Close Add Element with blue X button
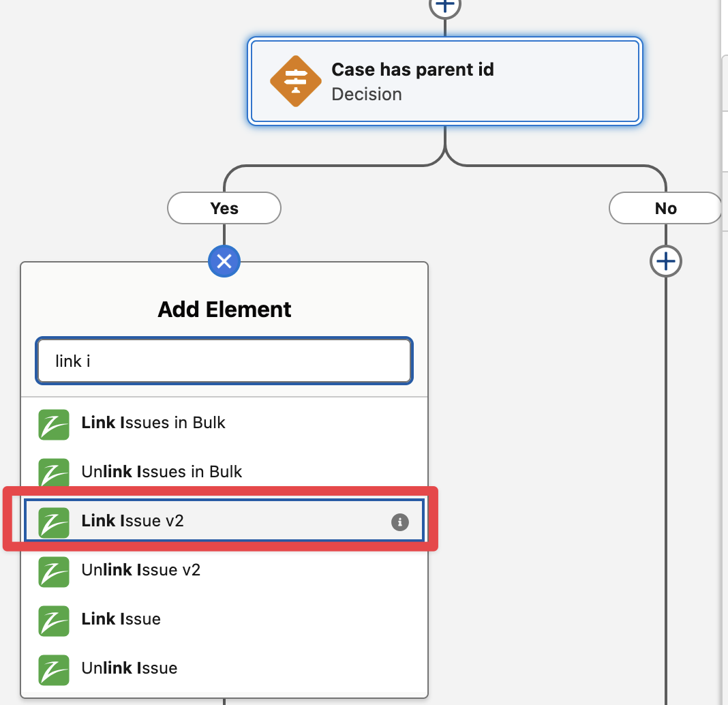Screen dimensions: 728x705 click(x=224, y=261)
